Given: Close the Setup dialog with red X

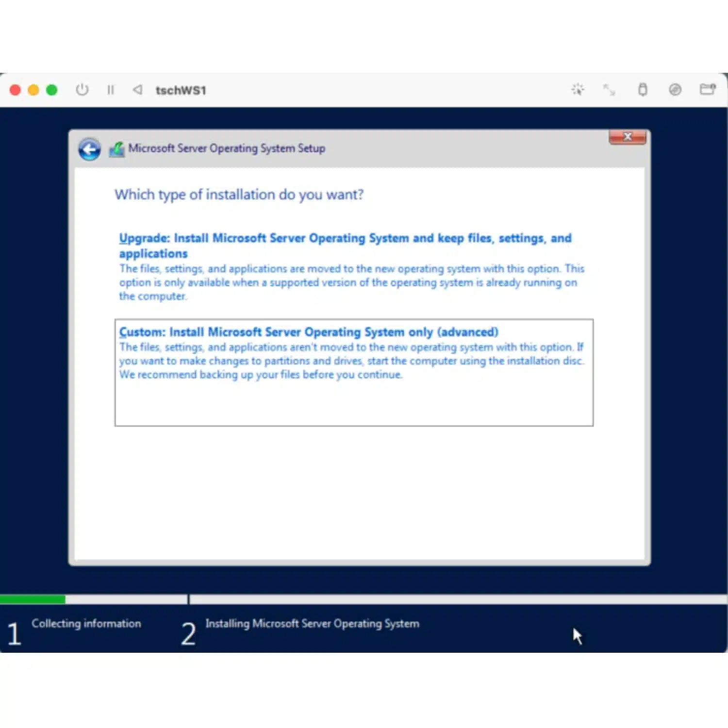Looking at the screenshot, I should pyautogui.click(x=628, y=137).
